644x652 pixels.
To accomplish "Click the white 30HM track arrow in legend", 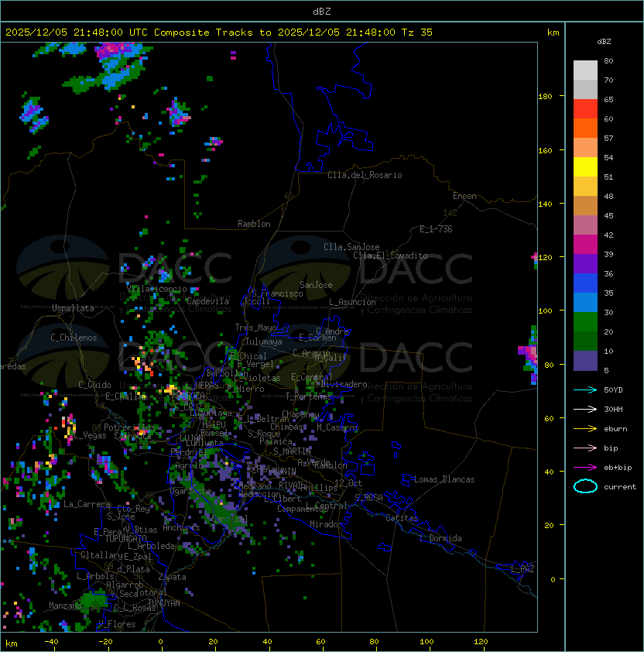I will [585, 409].
